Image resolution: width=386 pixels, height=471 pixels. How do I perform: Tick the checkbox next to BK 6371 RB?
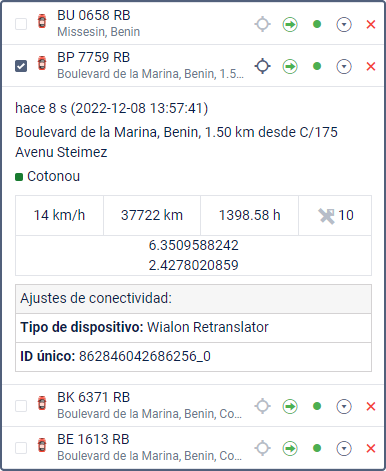pos(21,406)
